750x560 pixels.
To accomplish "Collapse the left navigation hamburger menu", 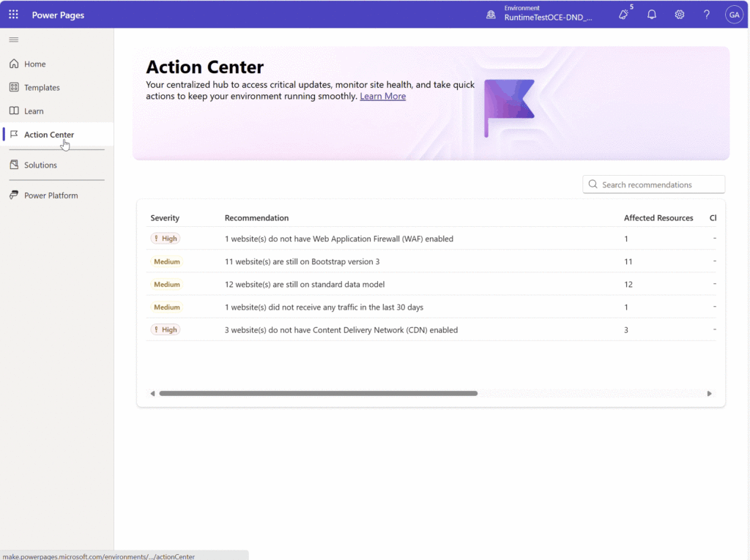I will click(x=14, y=40).
